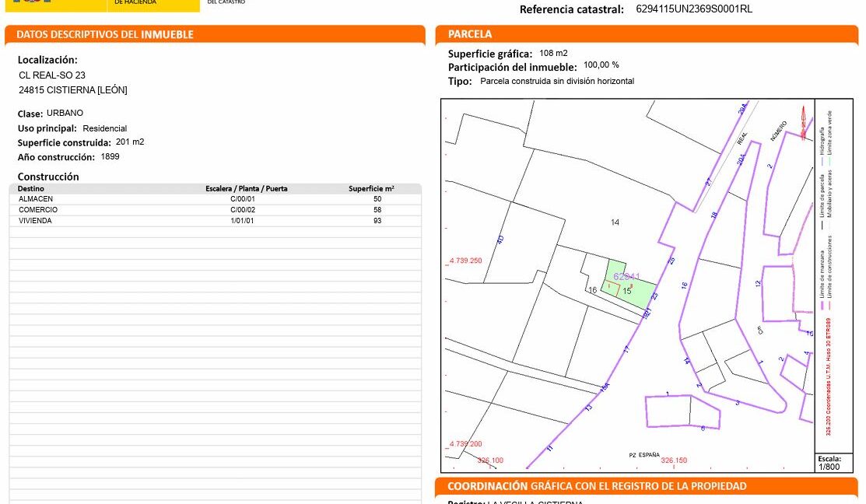Click the 'PZ ESPAÑA' label on map
The height and width of the screenshot is (504, 866).
tap(644, 455)
